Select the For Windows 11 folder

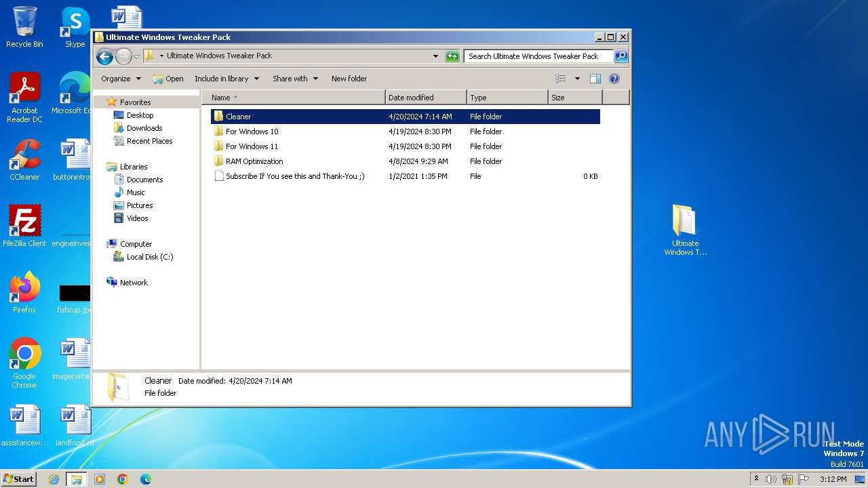(405, 146)
